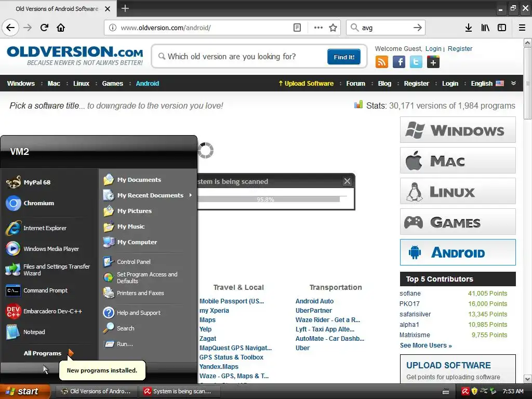Go back in browser history
The width and height of the screenshot is (532, 399).
10,28
